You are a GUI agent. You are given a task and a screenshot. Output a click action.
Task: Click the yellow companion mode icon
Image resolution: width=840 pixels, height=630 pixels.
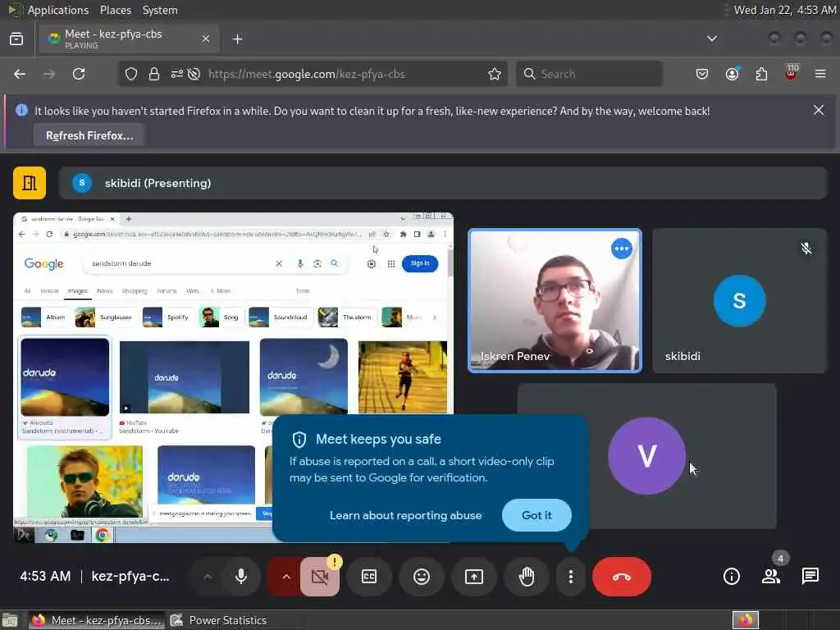coord(30,183)
